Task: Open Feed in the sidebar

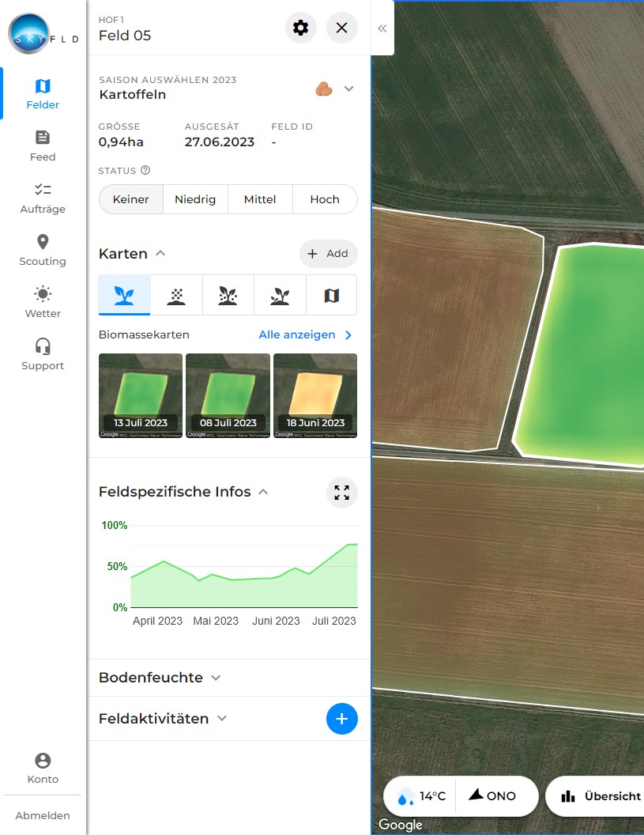Action: 43,146
